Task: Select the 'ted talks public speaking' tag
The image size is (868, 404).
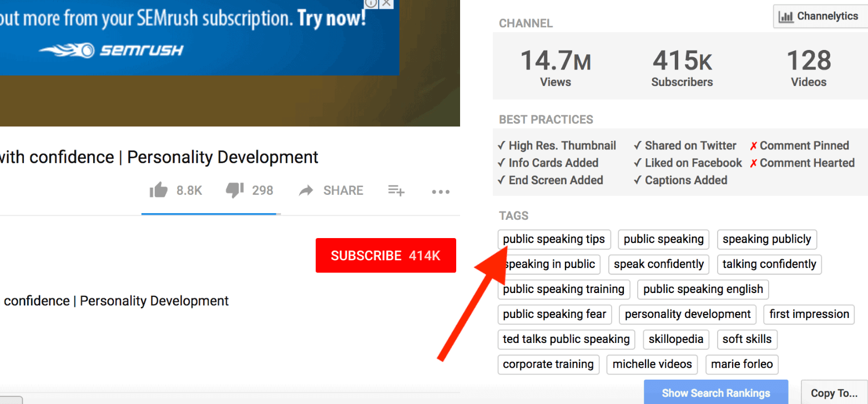Action: [566, 339]
